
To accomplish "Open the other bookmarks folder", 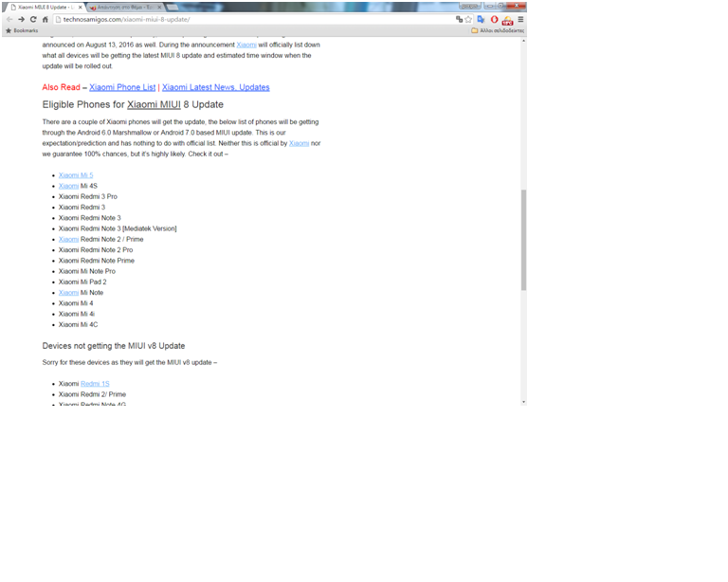I will [x=498, y=30].
